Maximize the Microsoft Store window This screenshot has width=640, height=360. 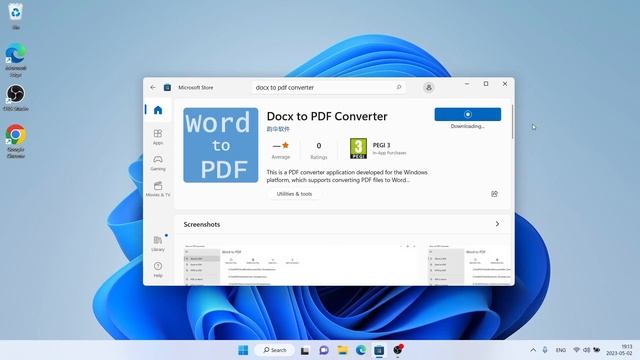(x=486, y=84)
